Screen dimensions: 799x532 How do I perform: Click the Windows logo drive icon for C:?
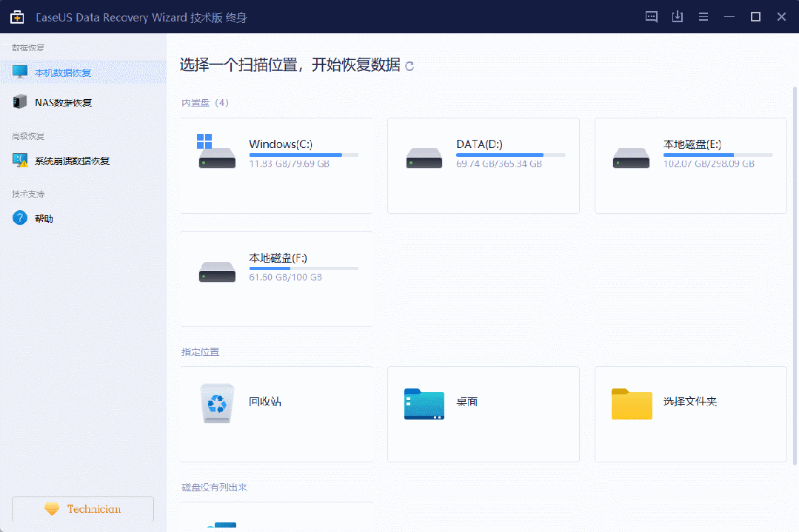[x=216, y=151]
